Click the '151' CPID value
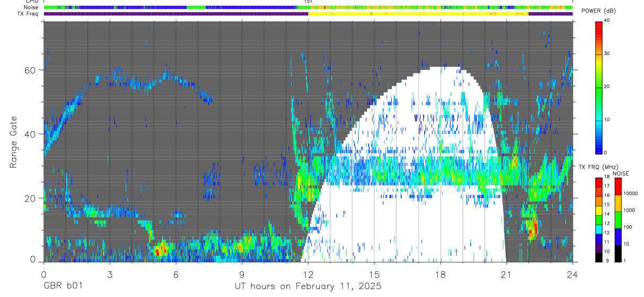The image size is (644, 297). [x=308, y=2]
